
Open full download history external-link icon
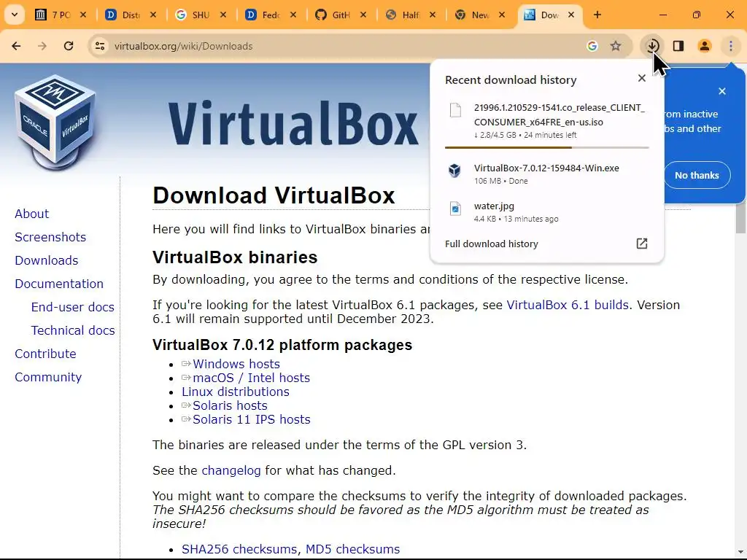pyautogui.click(x=642, y=244)
